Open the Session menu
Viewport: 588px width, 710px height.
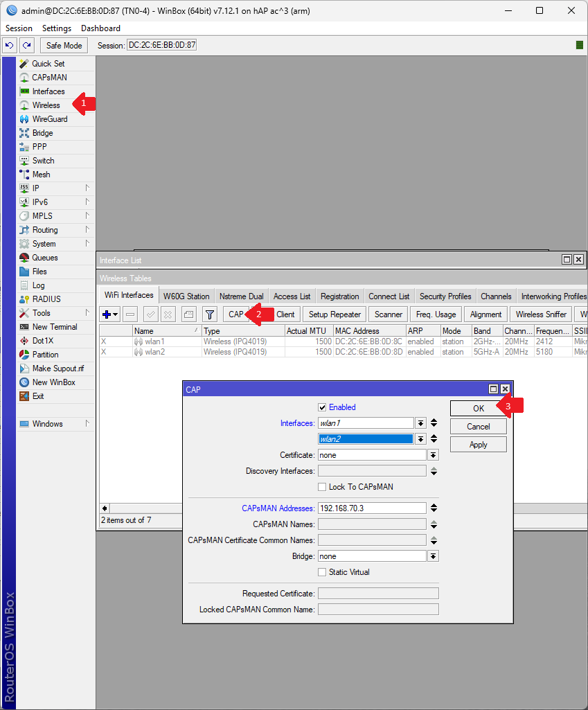[18, 28]
